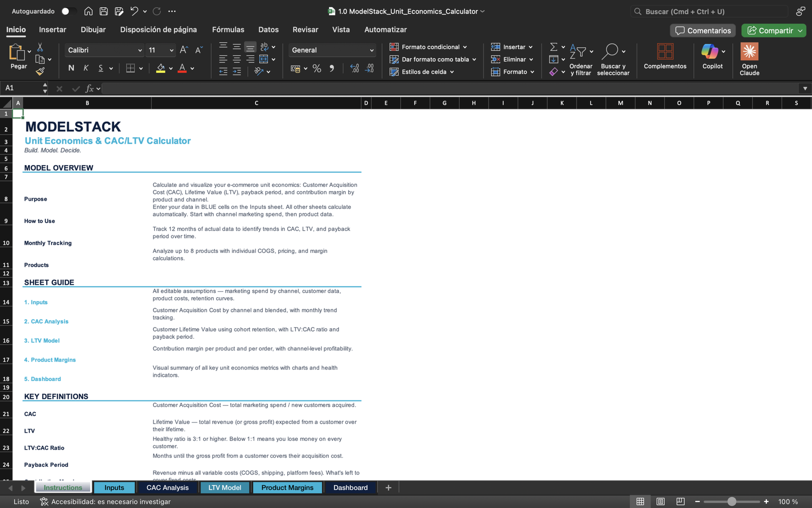Click the Copilot icon in ribbon
812x508 pixels.
click(709, 52)
